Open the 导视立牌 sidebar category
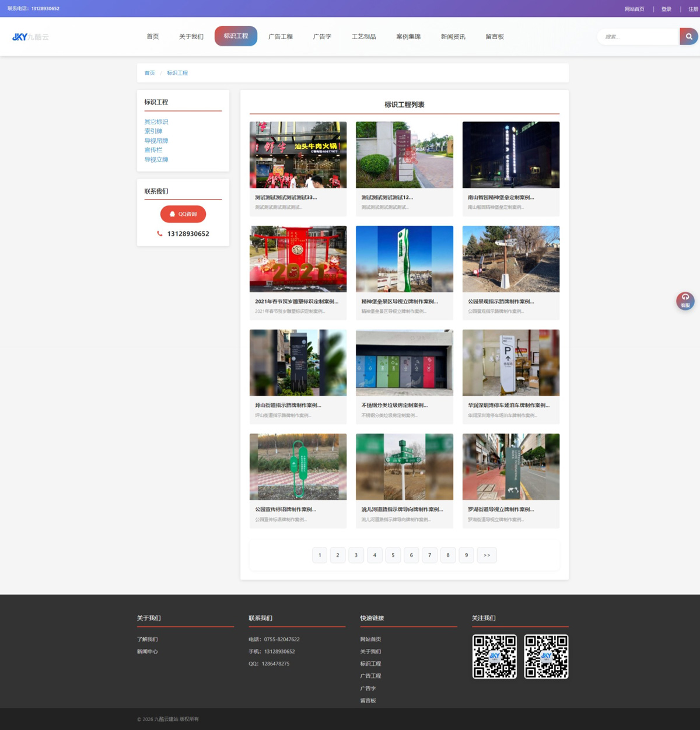 (x=156, y=159)
